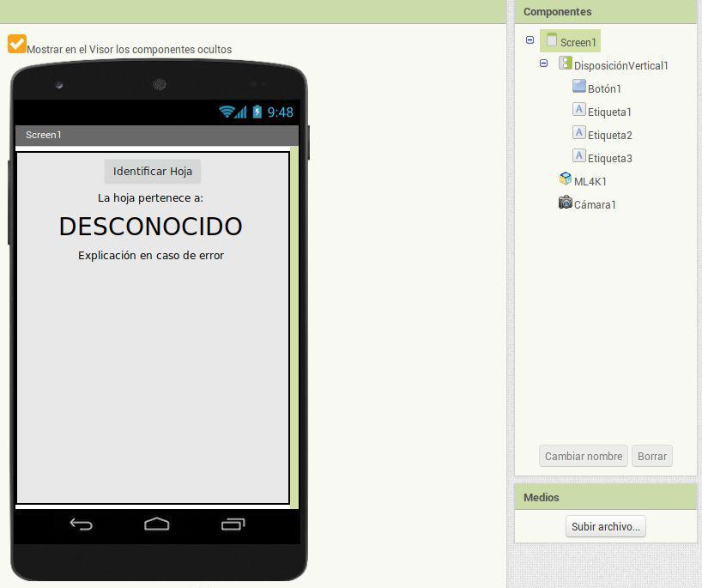Click the phone home navigation icon
The width and height of the screenshot is (702, 588).
pos(157,524)
